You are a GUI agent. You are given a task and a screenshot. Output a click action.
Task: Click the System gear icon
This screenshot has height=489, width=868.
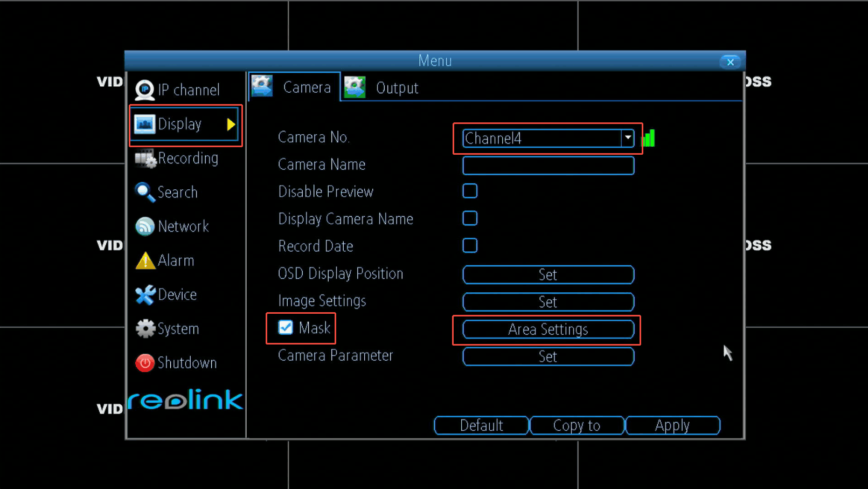tap(145, 329)
